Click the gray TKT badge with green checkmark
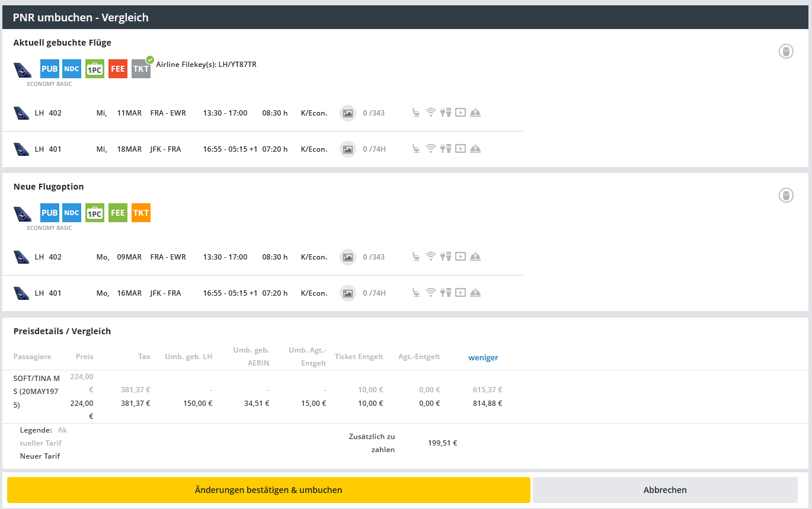The width and height of the screenshot is (812, 509). [141, 69]
